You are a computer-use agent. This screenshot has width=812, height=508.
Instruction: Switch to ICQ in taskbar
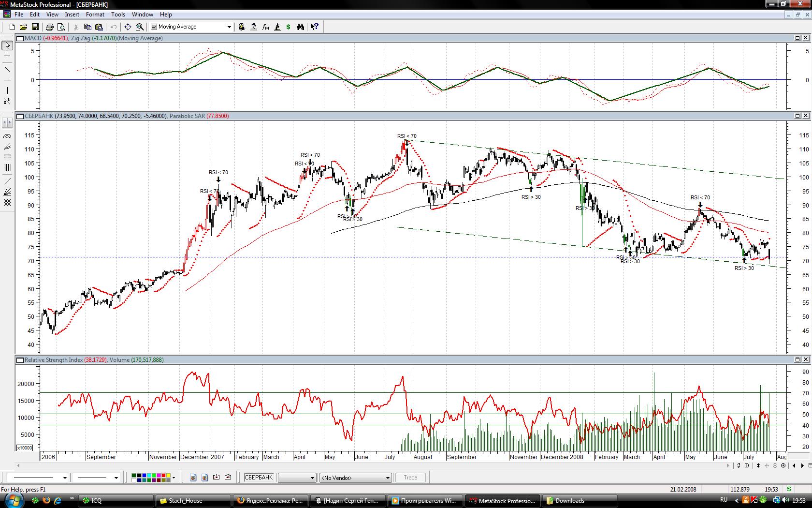pos(116,501)
